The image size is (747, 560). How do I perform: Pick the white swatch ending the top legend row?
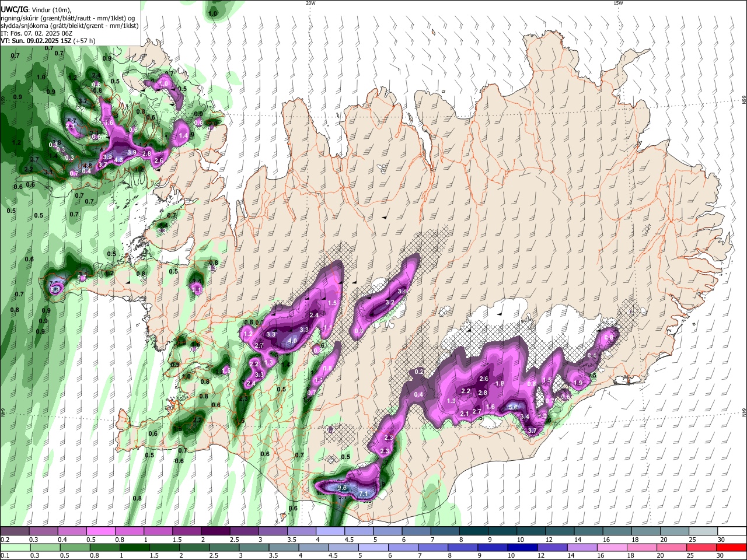coord(731,531)
